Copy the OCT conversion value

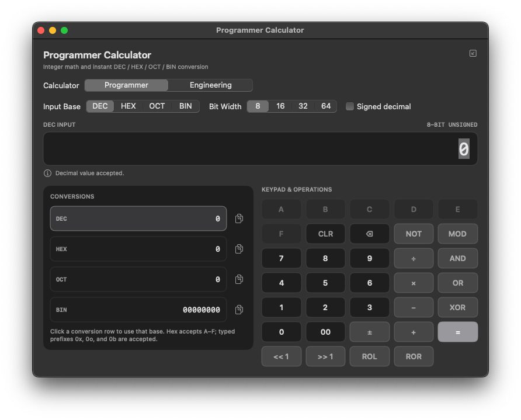coord(239,279)
